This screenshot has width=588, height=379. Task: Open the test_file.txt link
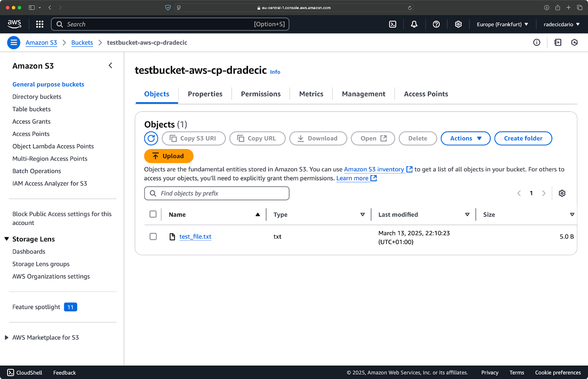coord(195,237)
